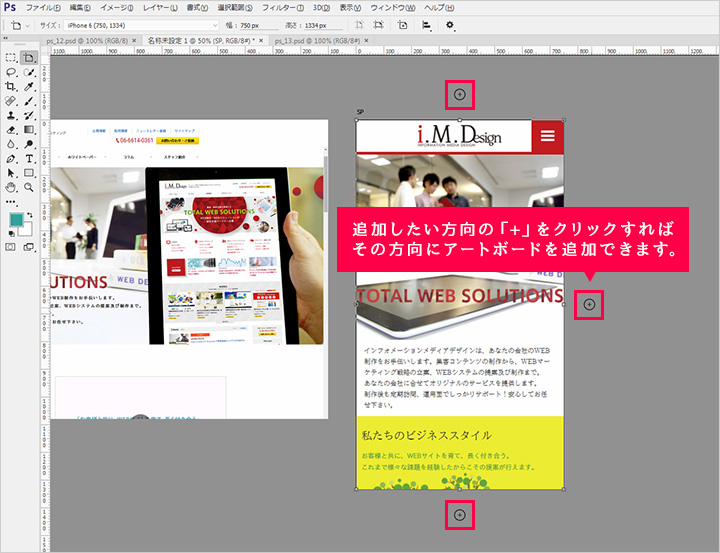Open the レイヤー menu
Screen dimensions: 720x553
pyautogui.click(x=160, y=8)
